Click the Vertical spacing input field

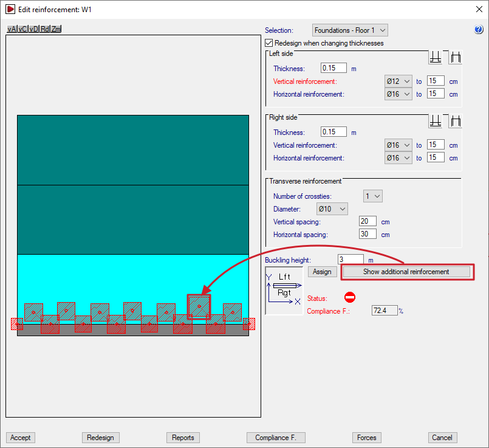pos(368,221)
